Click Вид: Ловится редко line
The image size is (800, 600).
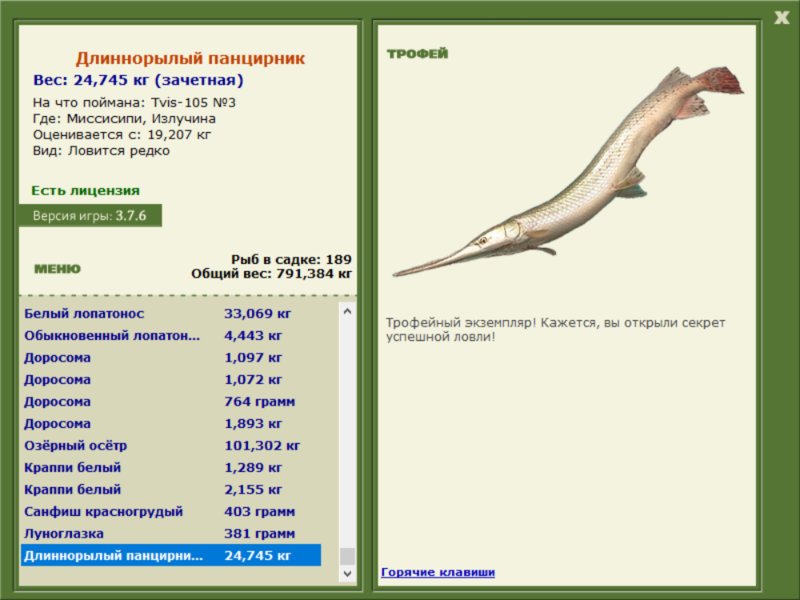[101, 151]
